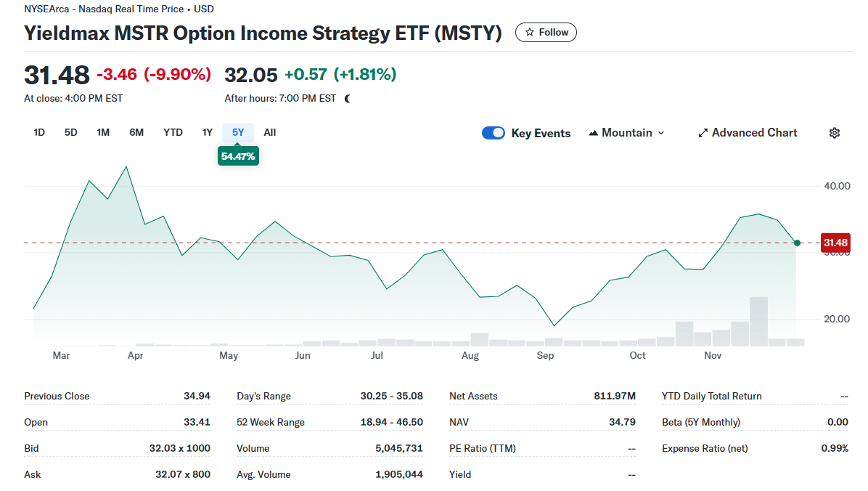Click the expand arrows icon for Advanced Chart
The height and width of the screenshot is (491, 868).
[x=703, y=133]
